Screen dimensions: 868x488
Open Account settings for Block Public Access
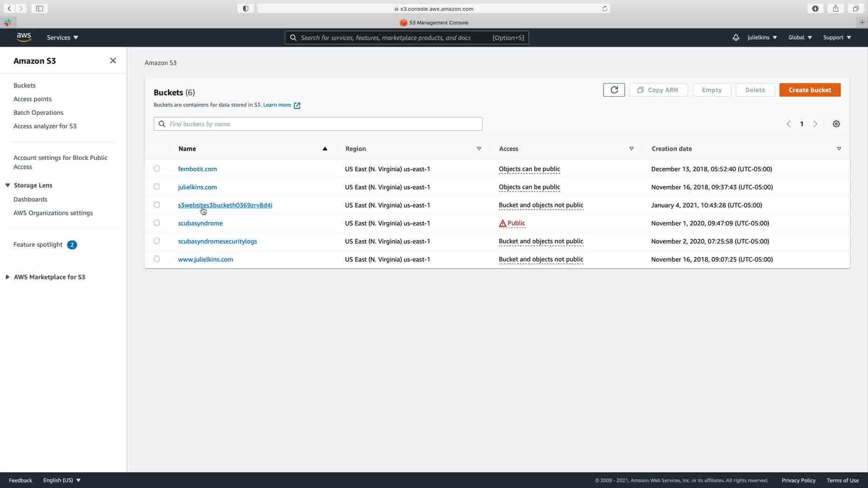click(60, 162)
